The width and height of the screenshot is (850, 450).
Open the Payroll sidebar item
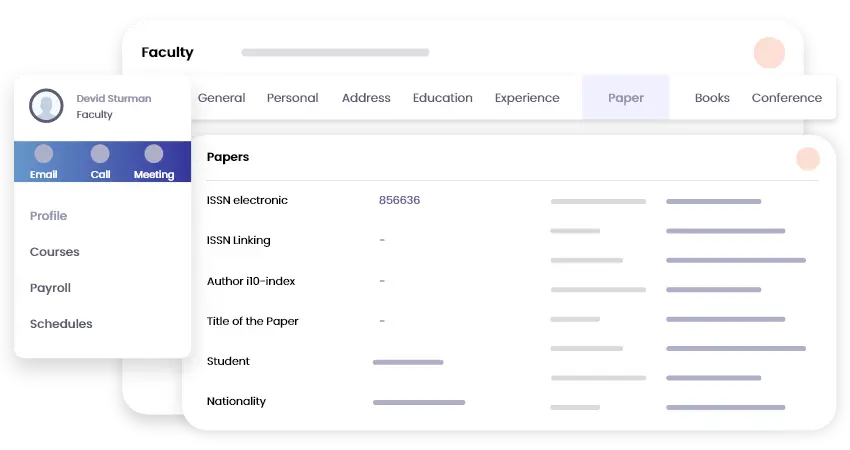(x=50, y=288)
